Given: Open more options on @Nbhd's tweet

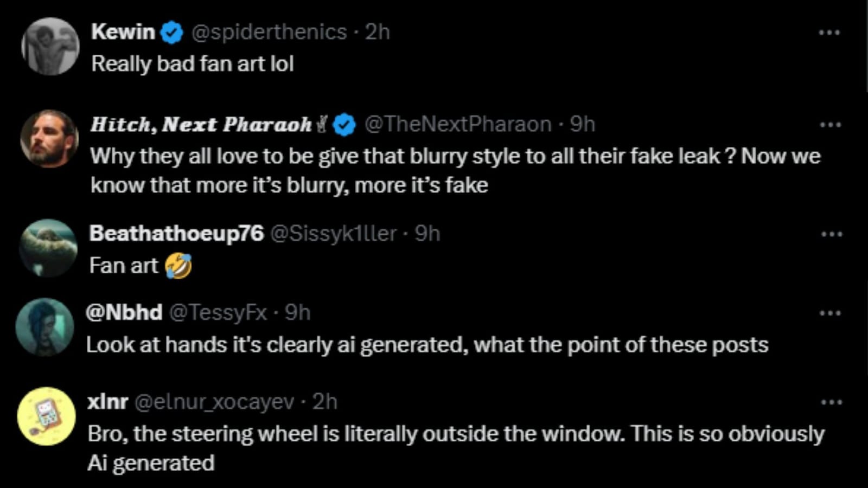Looking at the screenshot, I should 830,313.
